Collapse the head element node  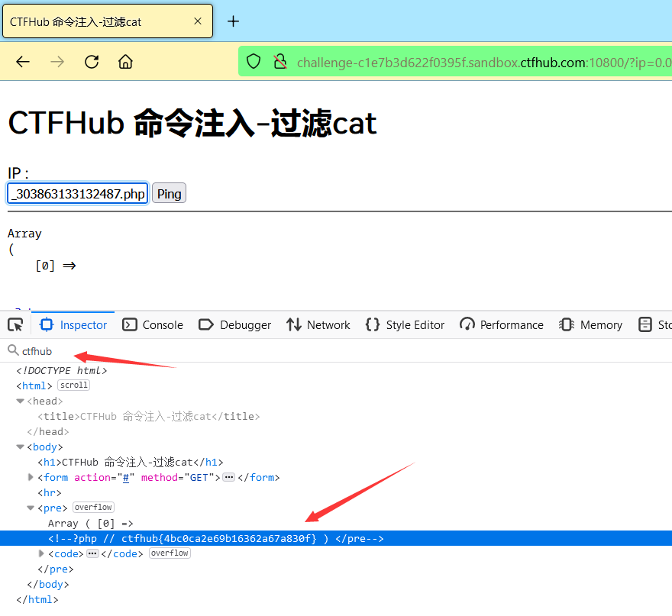click(x=20, y=401)
